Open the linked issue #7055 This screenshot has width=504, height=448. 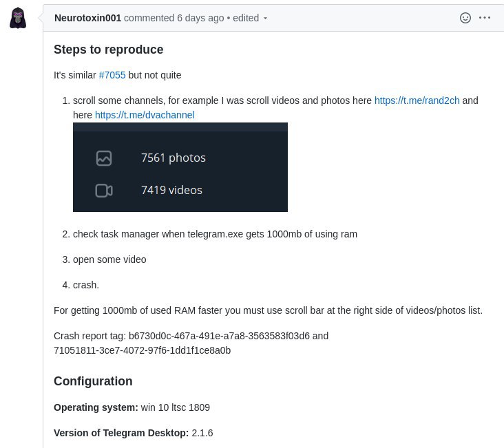[x=112, y=75]
